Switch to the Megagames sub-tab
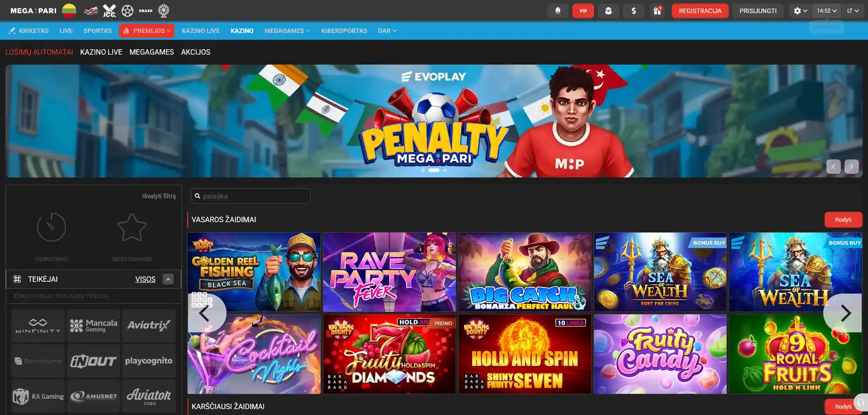 pos(151,52)
